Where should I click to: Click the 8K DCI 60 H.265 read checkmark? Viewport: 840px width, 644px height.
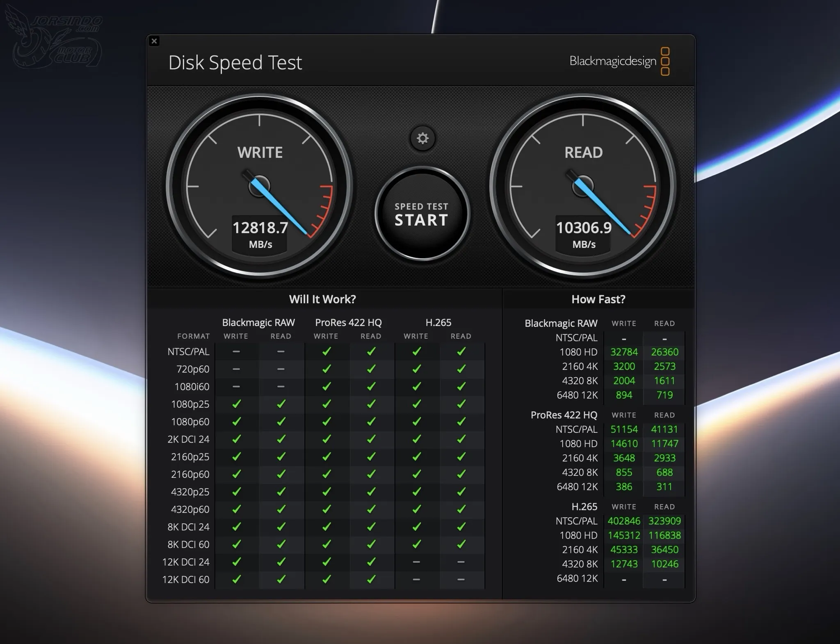tap(461, 544)
